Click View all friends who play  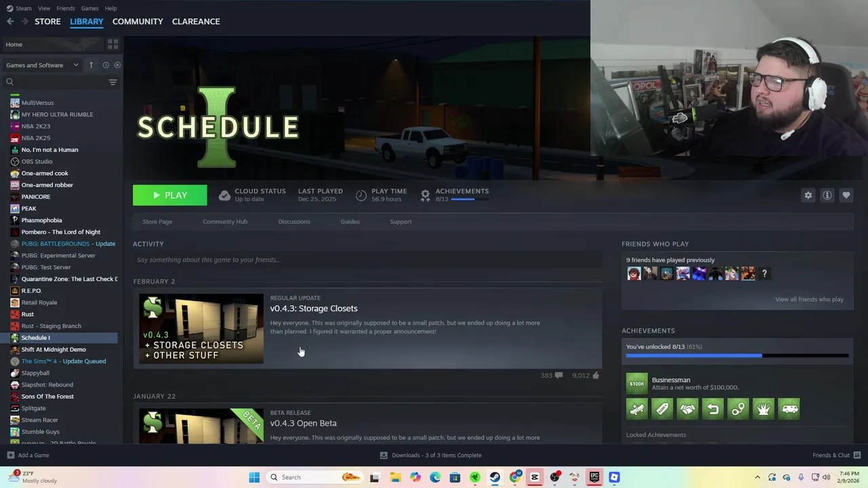click(809, 300)
